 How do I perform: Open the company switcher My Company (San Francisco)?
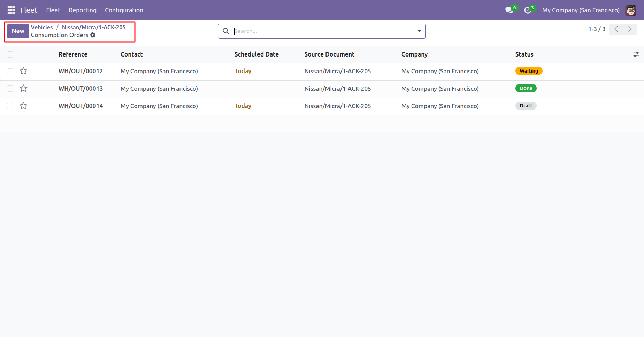[x=581, y=10]
